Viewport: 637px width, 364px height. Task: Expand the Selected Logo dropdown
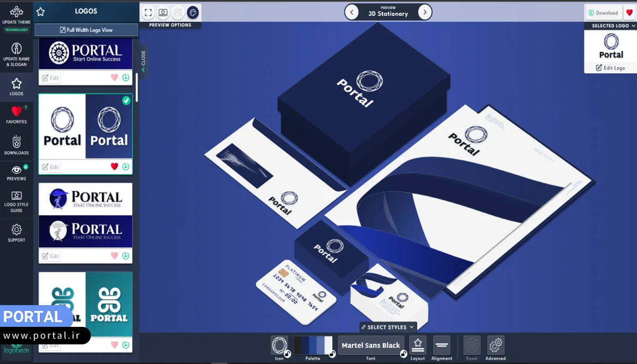point(610,25)
